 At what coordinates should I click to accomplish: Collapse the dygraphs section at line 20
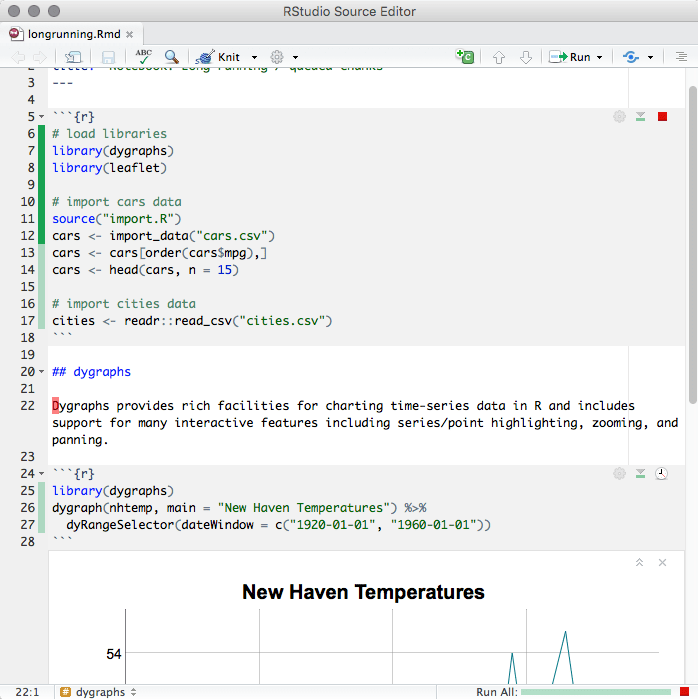coord(41,371)
